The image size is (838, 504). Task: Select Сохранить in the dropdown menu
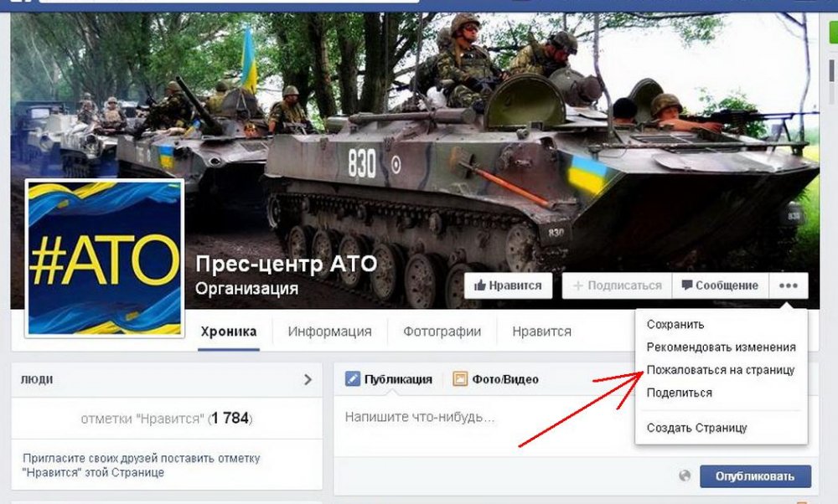tap(675, 324)
